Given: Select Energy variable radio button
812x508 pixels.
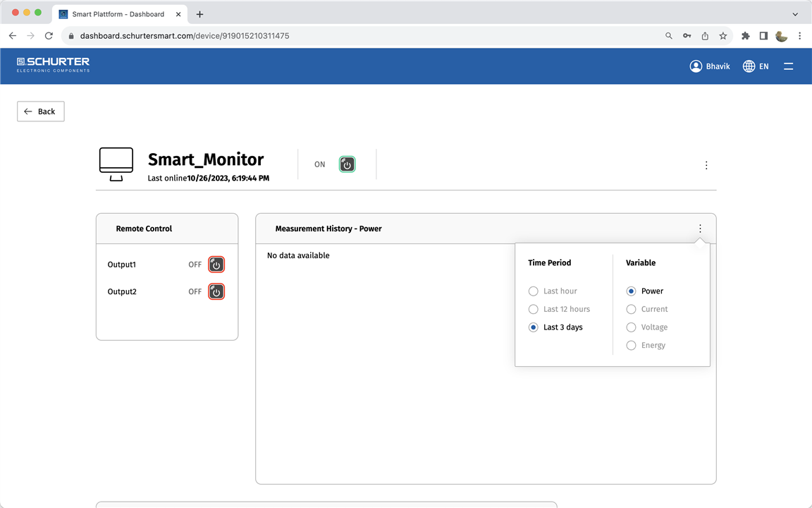Looking at the screenshot, I should coord(631,345).
